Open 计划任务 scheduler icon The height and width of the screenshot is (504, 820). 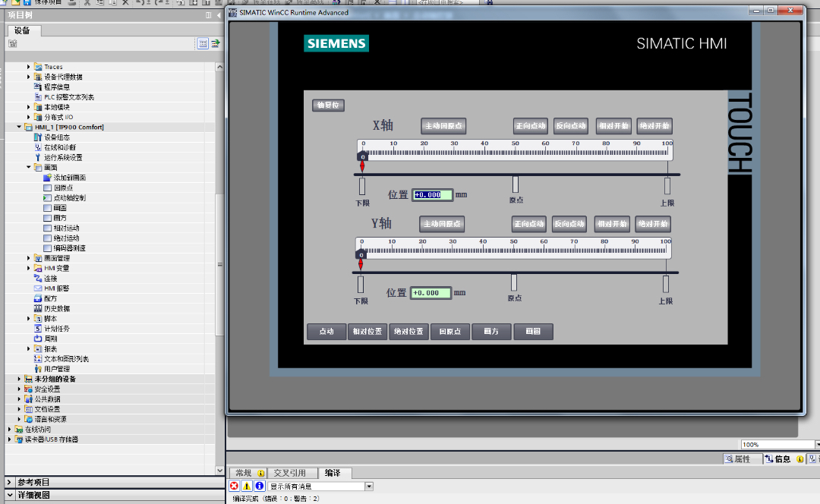(38, 329)
